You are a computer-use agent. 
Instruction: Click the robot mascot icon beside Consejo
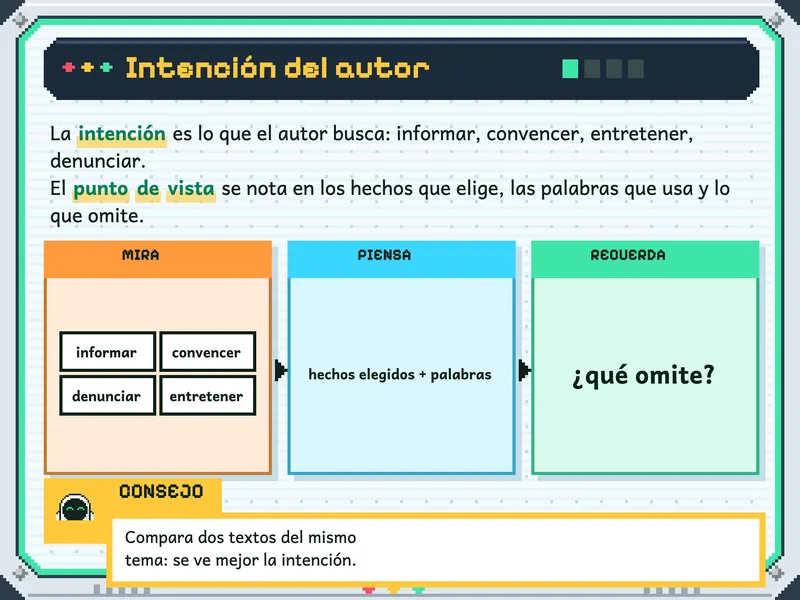tap(75, 508)
